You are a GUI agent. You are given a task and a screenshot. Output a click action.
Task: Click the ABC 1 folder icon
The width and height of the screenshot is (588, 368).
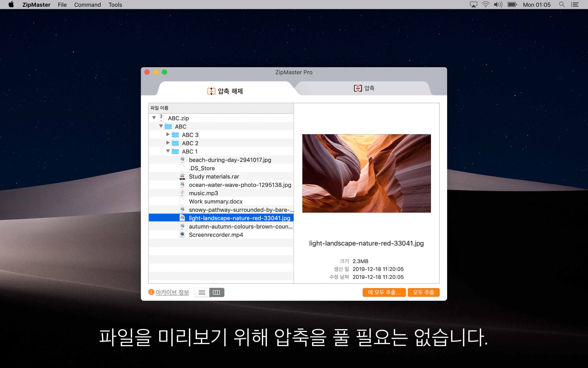pos(175,151)
